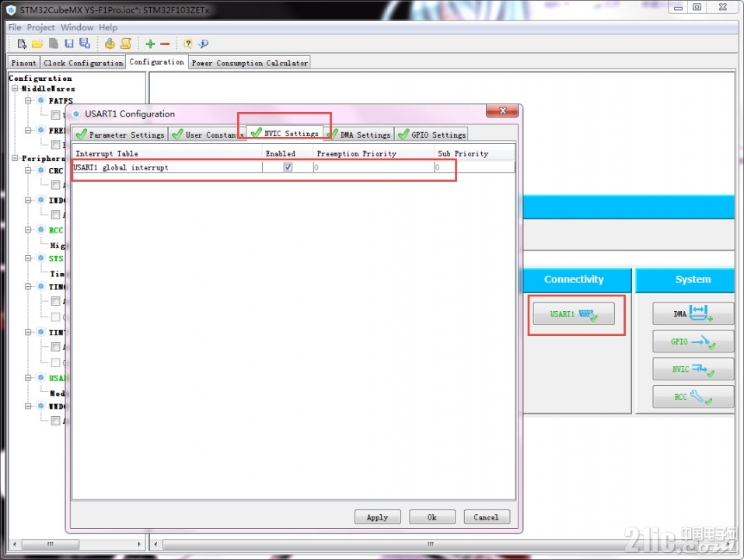Toggle the first checkbox under the TIM7 node
This screenshot has height=560, width=744.
point(55,346)
